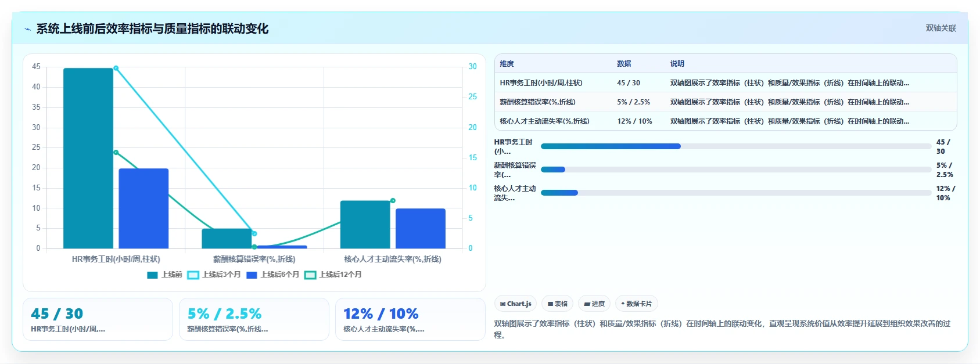Click the header icon beside the title

pos(27,29)
